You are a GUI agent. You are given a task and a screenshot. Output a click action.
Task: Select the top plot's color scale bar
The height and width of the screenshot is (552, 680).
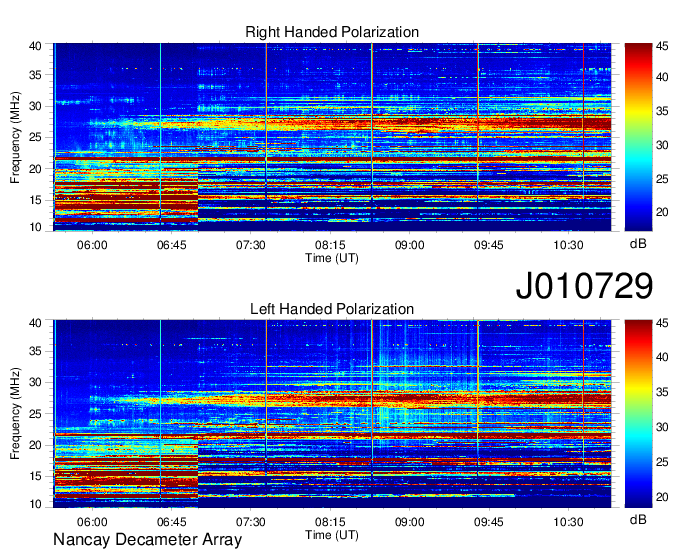tap(638, 137)
